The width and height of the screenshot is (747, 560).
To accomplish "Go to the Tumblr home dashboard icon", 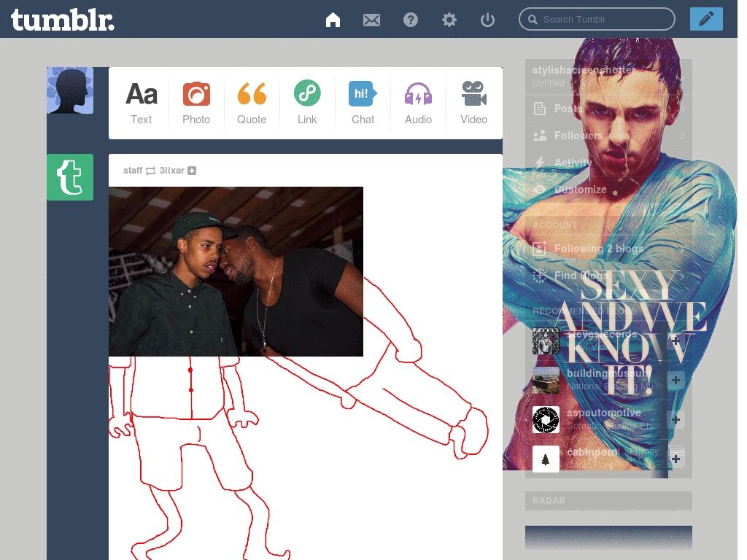I will [333, 20].
